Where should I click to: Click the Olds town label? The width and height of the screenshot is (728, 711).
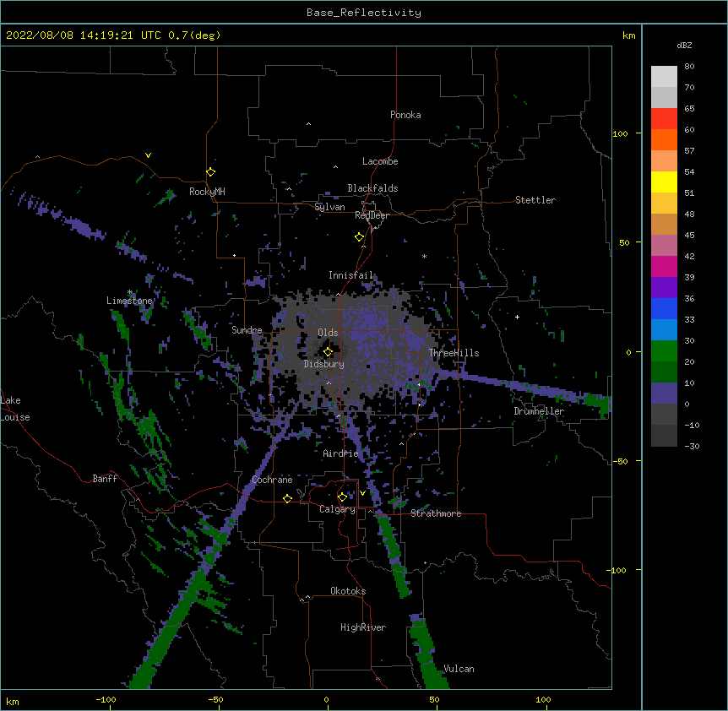point(328,333)
